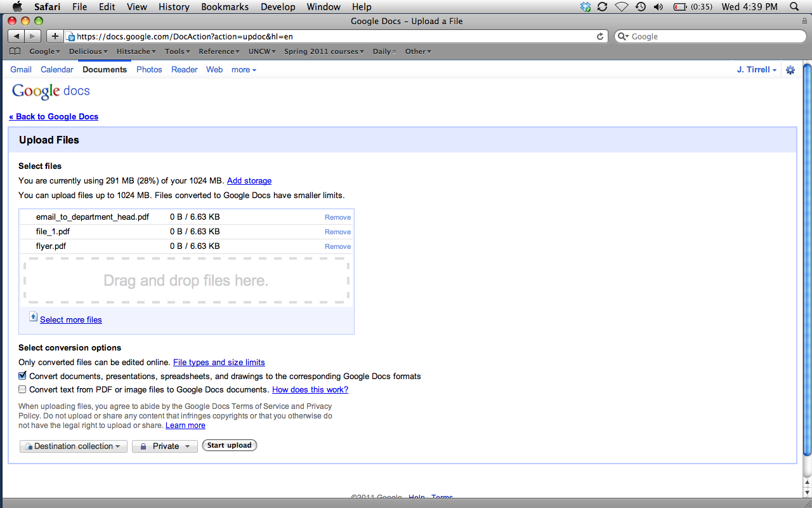Viewport: 812px width, 508px height.
Task: Open the settings gear icon
Action: pos(790,70)
